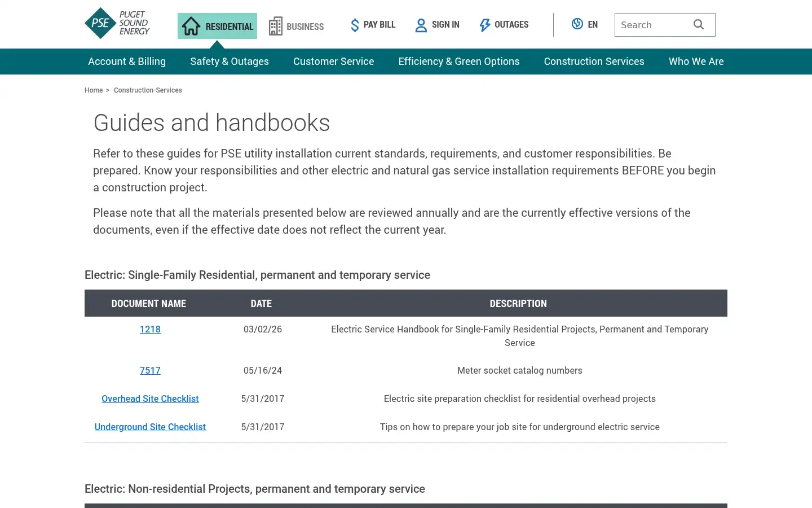Open the Safety & Outages menu

pos(230,62)
